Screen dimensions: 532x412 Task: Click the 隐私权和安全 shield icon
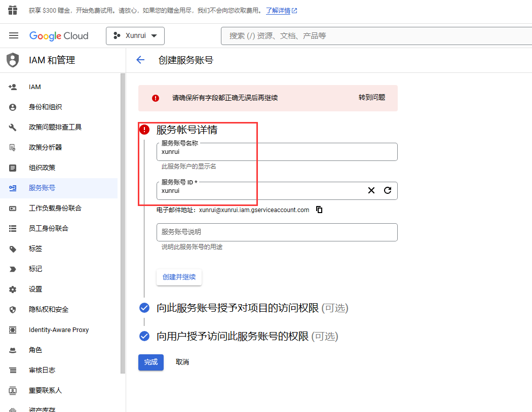(13, 310)
